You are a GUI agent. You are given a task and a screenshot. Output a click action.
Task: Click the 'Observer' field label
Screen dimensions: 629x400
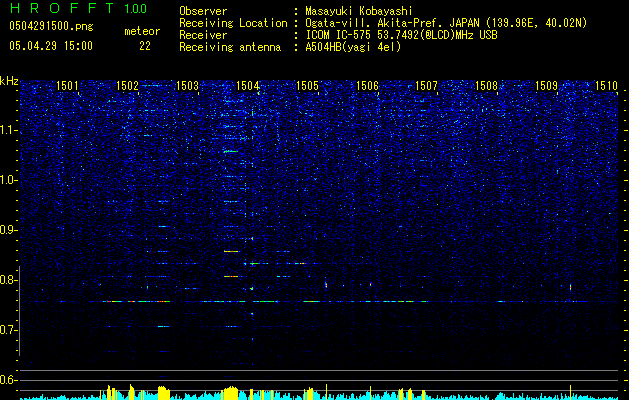(x=203, y=11)
